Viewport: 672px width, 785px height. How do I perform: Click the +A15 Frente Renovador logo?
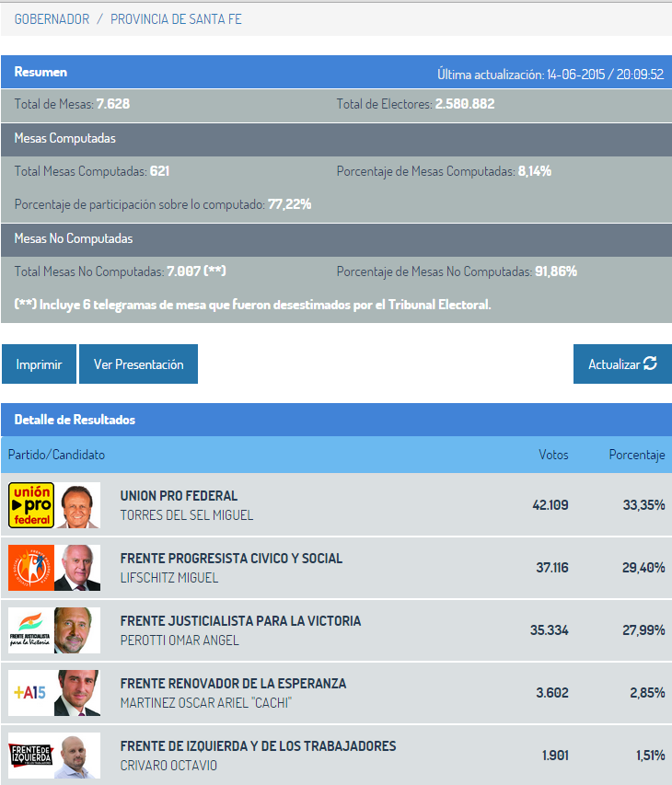(x=31, y=693)
